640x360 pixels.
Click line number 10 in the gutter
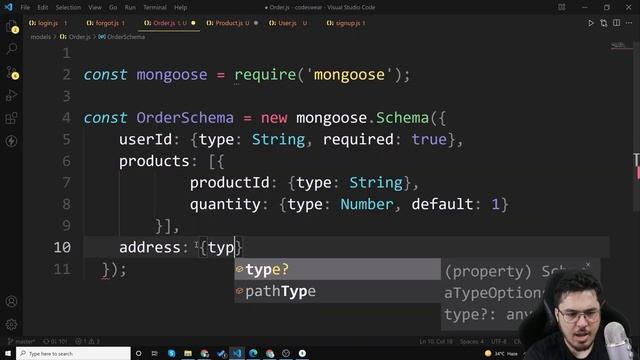tap(62, 247)
